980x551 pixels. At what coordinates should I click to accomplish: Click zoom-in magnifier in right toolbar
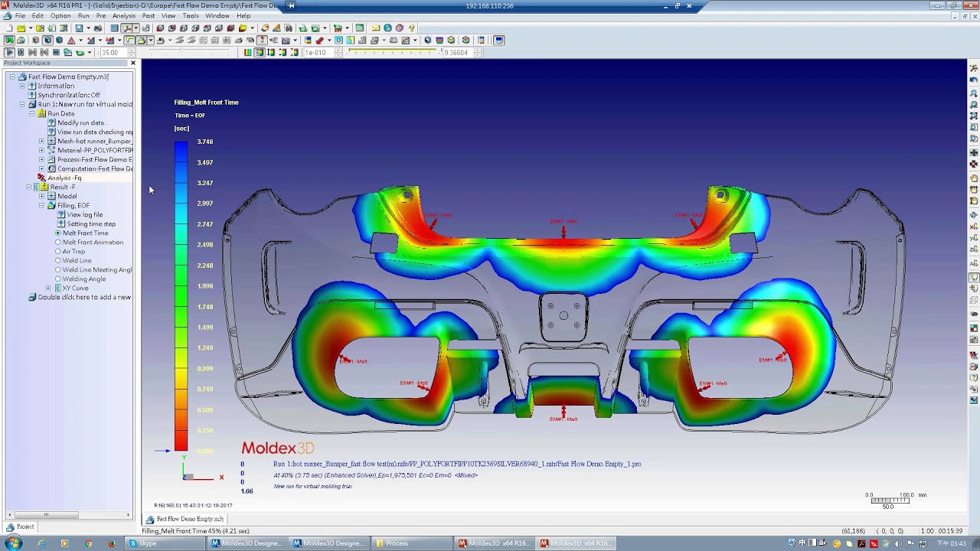(974, 93)
